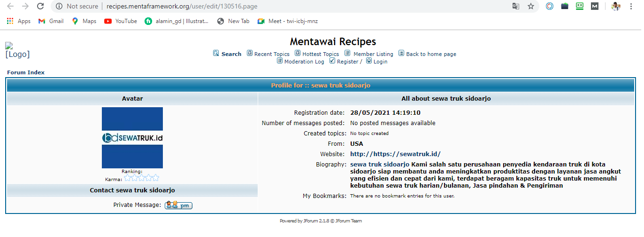Open the Moderation Log

click(x=304, y=62)
